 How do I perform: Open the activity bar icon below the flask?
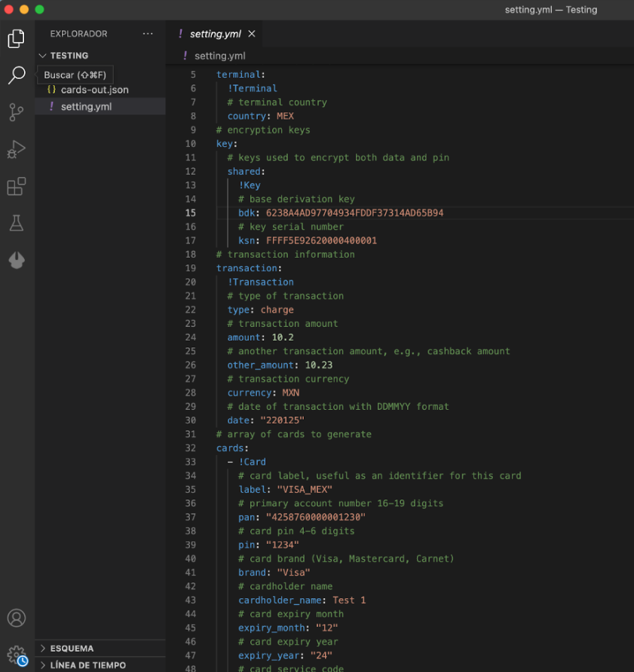(17, 260)
